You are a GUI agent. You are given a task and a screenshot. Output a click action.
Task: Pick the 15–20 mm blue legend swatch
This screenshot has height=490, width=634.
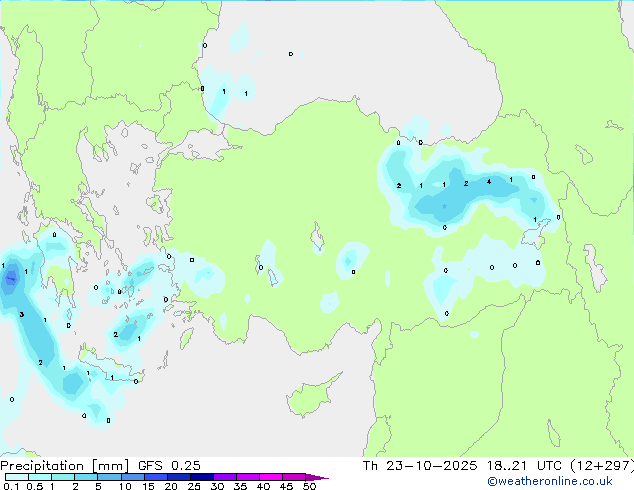(156, 477)
